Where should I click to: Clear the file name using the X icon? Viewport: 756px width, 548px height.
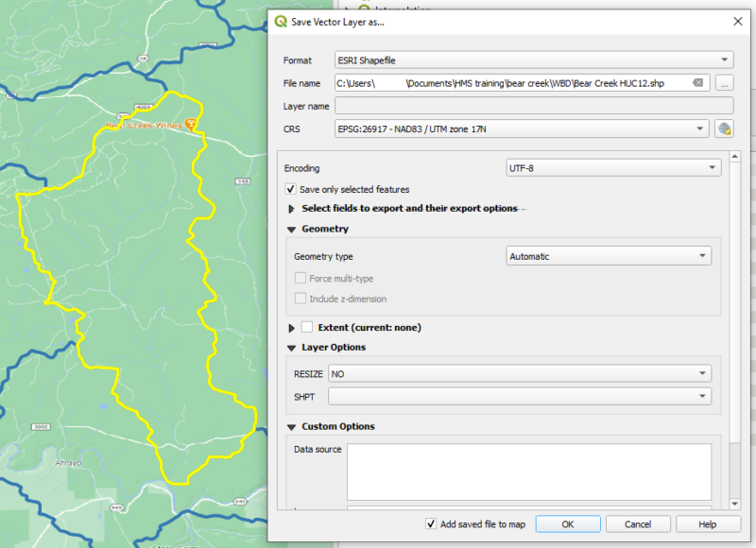point(696,83)
